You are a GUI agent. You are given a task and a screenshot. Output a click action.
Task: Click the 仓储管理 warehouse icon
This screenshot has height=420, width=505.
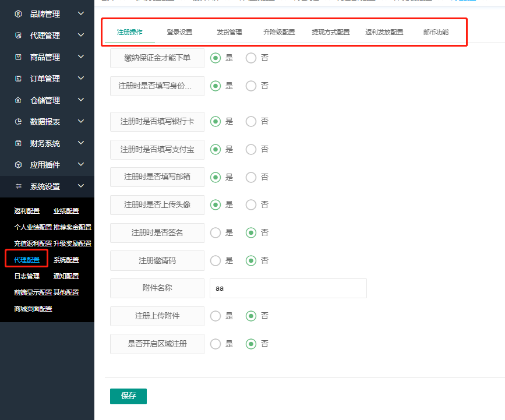[18, 100]
